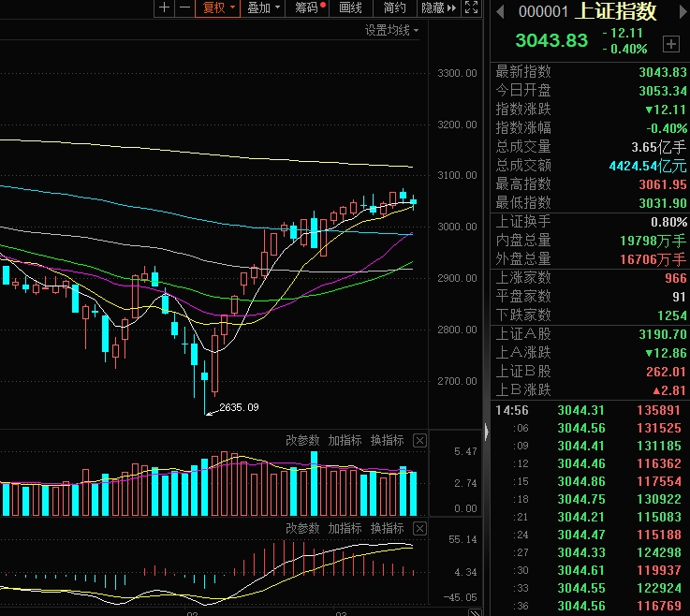Collapse side panel via divider arrow
The height and width of the screenshot is (616, 690).
486,432
